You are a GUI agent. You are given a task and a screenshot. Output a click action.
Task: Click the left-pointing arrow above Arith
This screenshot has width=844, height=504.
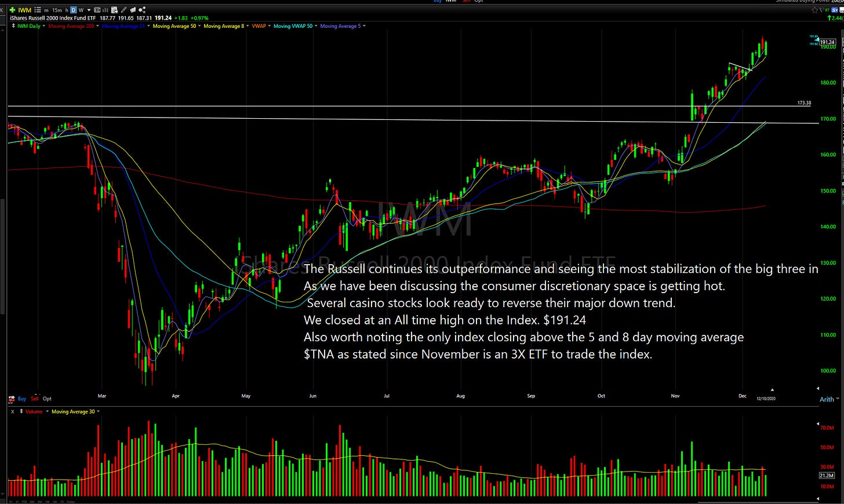[818, 389]
